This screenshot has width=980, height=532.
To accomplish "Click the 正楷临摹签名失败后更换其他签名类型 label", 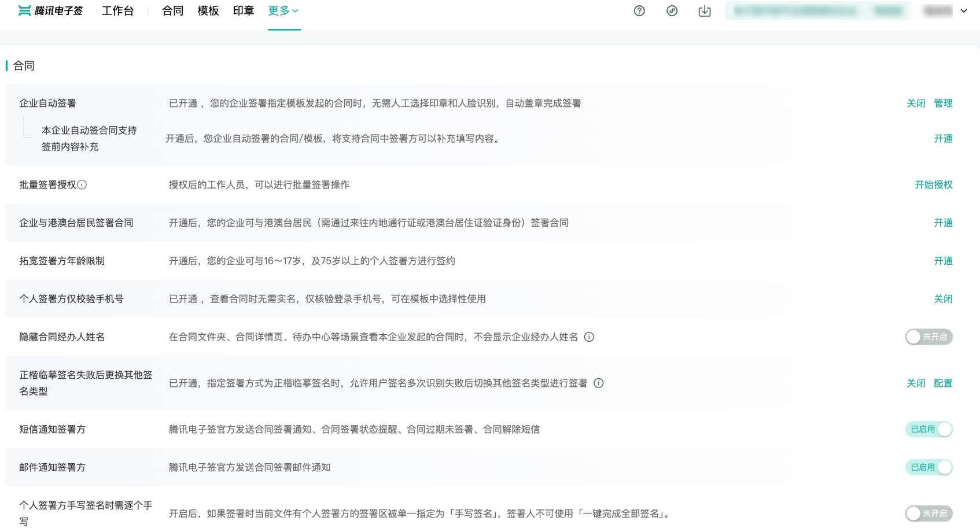I will tap(86, 383).
